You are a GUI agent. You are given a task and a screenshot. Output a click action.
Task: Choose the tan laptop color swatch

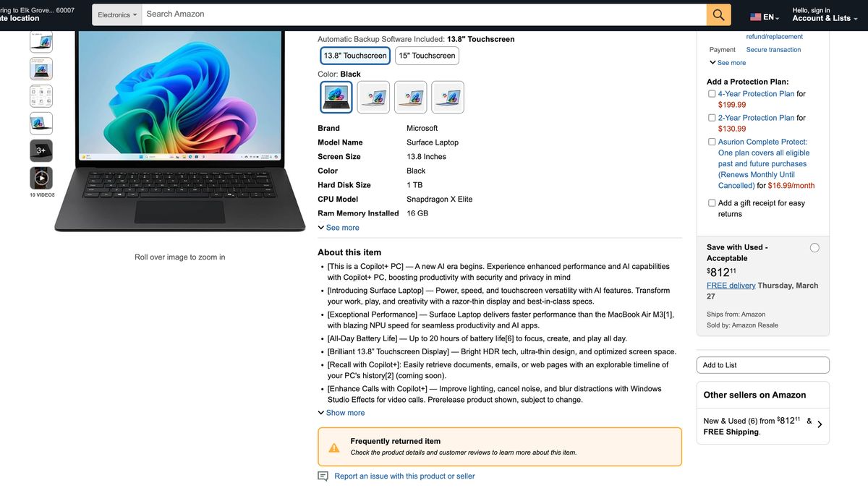[x=410, y=97]
